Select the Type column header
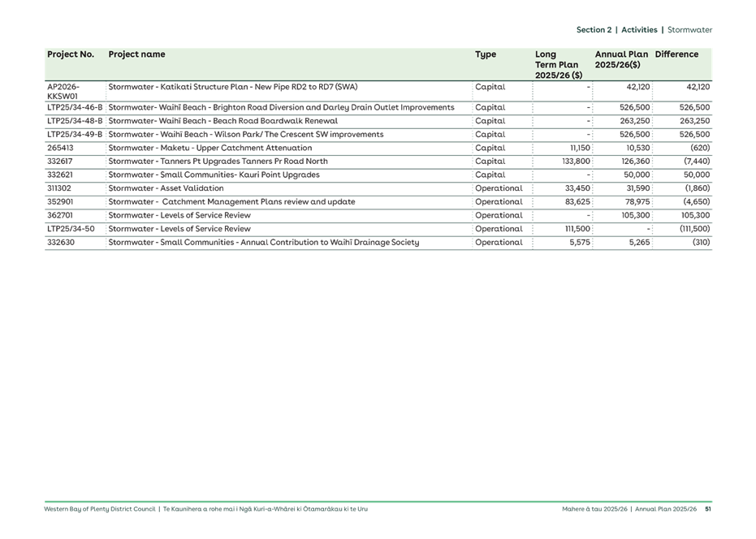 (485, 54)
